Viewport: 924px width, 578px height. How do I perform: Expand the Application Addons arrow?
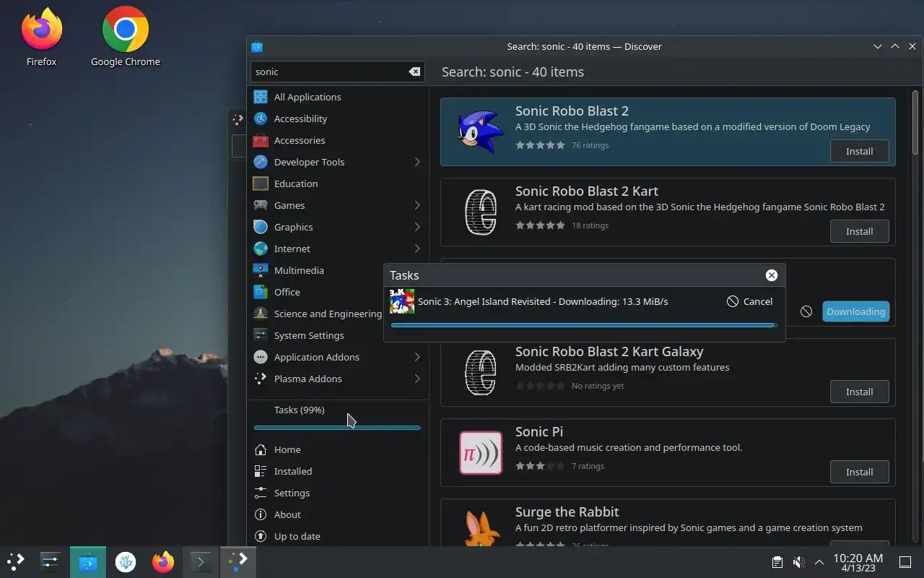coord(417,357)
